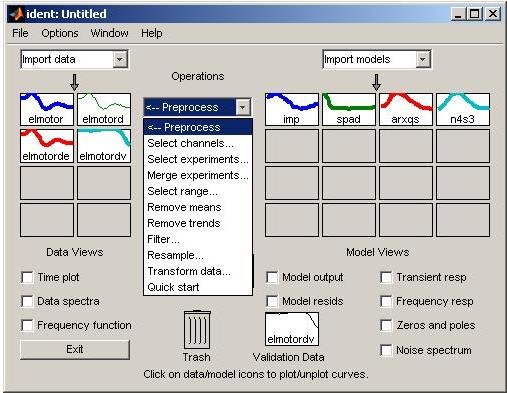Choose Select experiments... option
Image resolution: width=507 pixels, height=393 pixels.
tap(198, 159)
